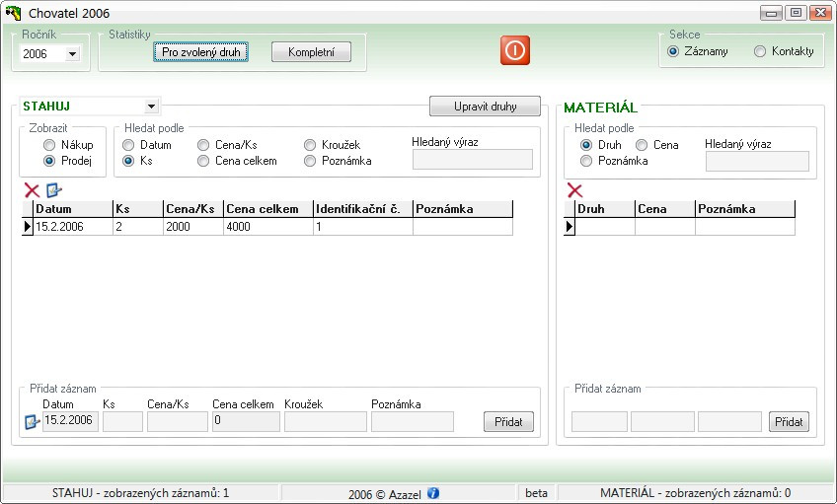
Task: Click Poznámka input in STAHUJ add record
Action: click(x=413, y=421)
